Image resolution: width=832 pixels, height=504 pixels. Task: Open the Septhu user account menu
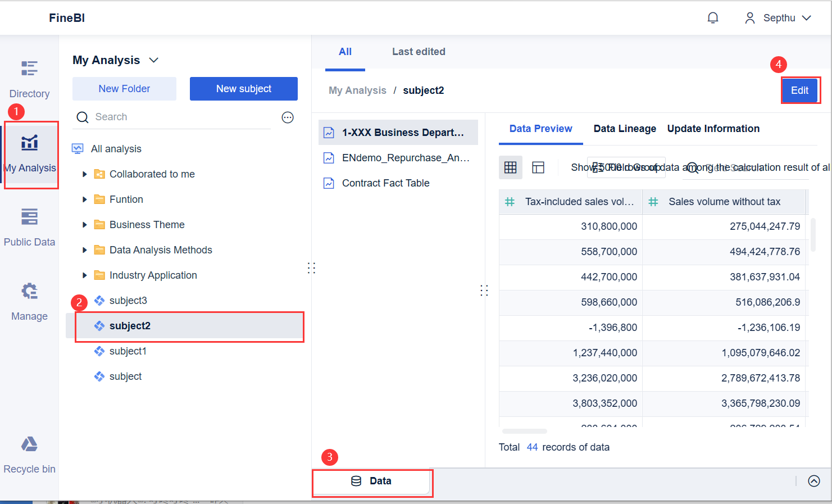778,18
